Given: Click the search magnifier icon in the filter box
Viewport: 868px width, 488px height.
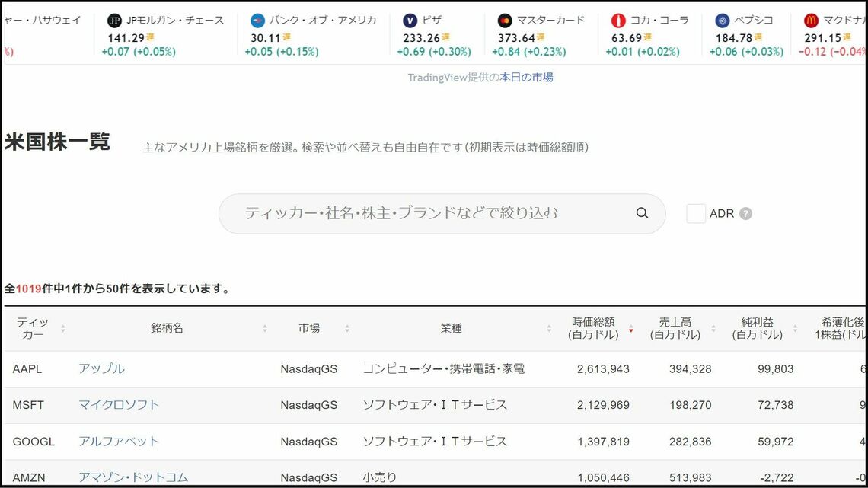Looking at the screenshot, I should (x=641, y=213).
